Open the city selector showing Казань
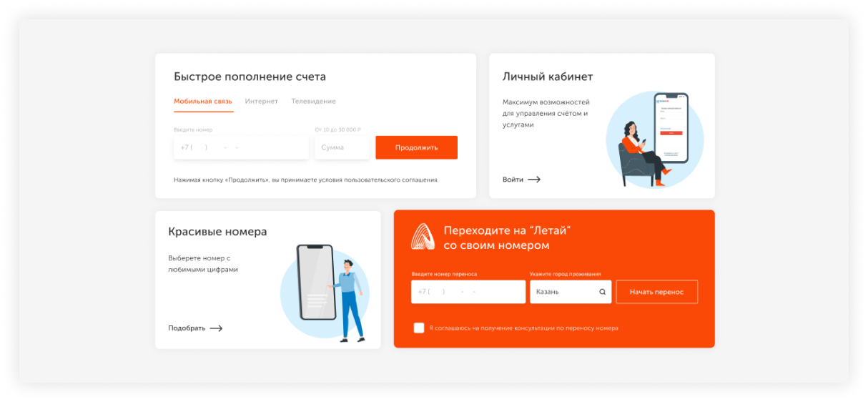The width and height of the screenshot is (868, 402). [571, 292]
